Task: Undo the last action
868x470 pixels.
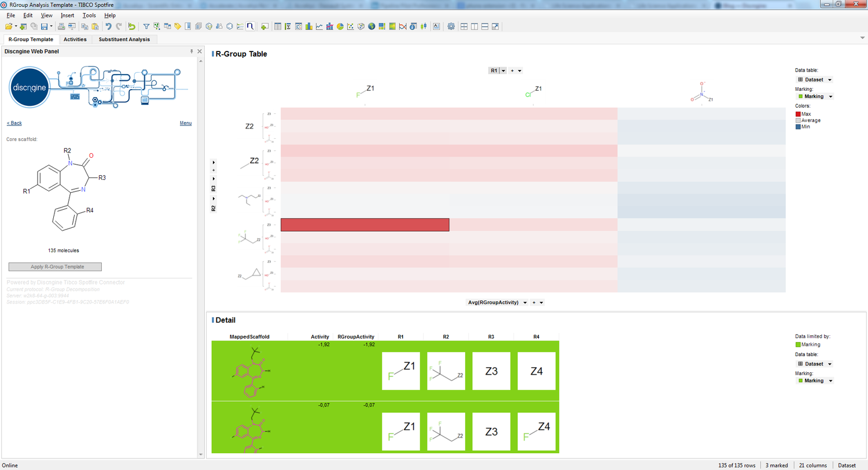Action: [x=108, y=27]
